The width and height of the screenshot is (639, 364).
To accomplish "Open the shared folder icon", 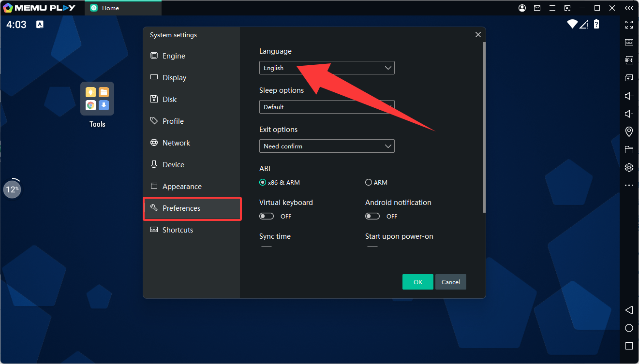I will pos(629,150).
